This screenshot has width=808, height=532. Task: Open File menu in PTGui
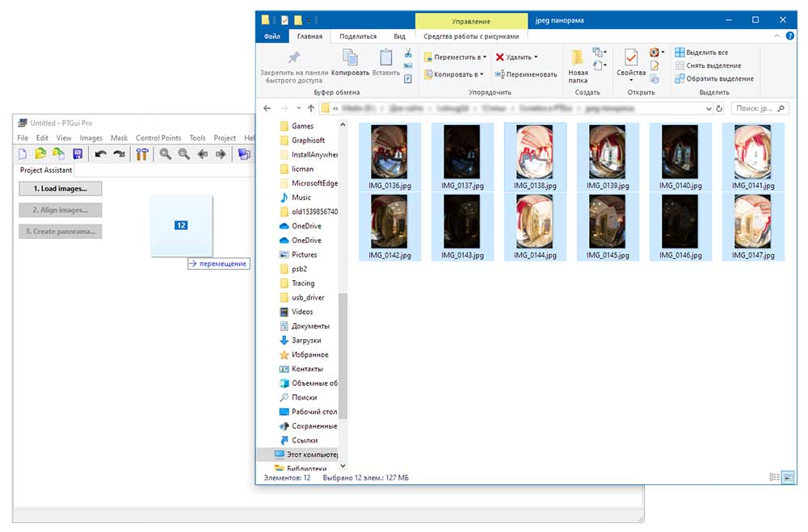23,138
